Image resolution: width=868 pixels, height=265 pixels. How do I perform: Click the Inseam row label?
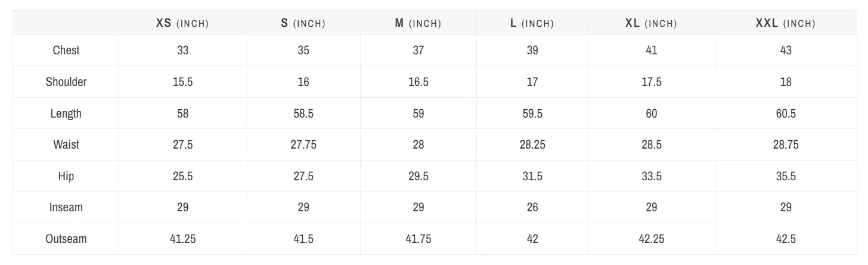(x=66, y=207)
